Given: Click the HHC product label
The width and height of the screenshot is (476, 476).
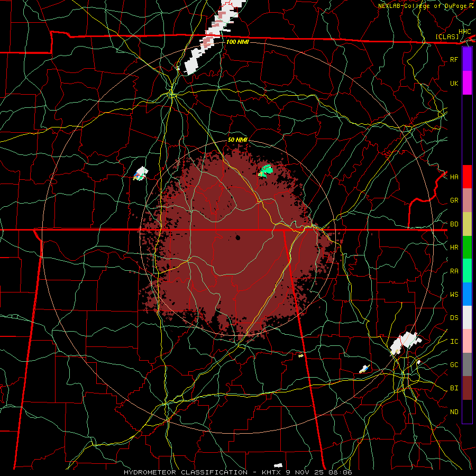Looking at the screenshot, I should click(465, 32).
